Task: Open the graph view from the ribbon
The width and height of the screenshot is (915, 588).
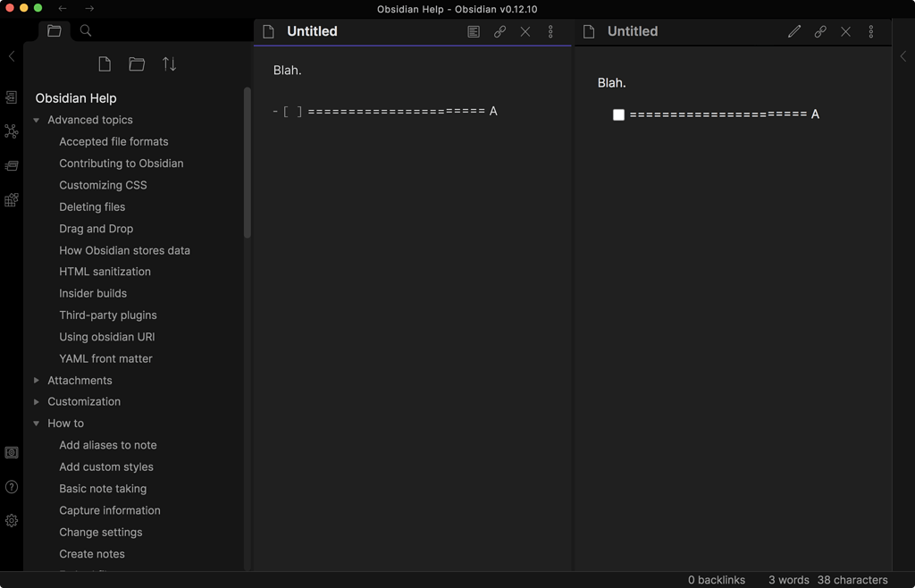Action: point(12,131)
